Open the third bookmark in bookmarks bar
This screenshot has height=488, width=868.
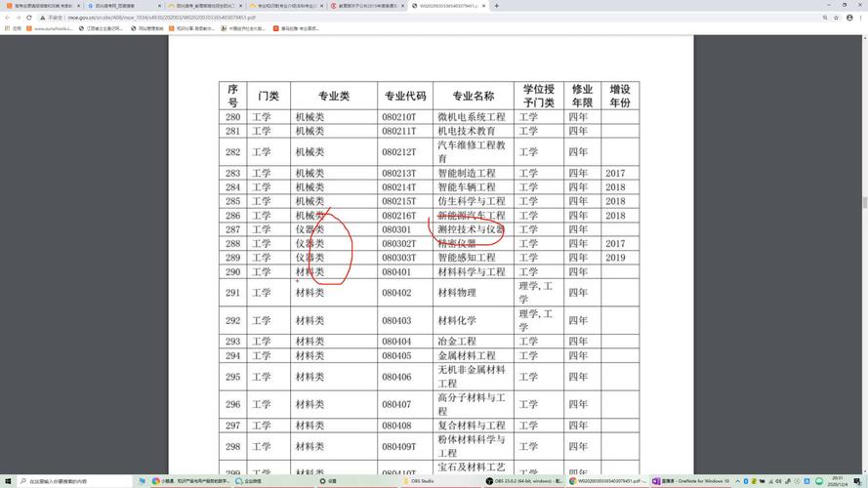101,28
